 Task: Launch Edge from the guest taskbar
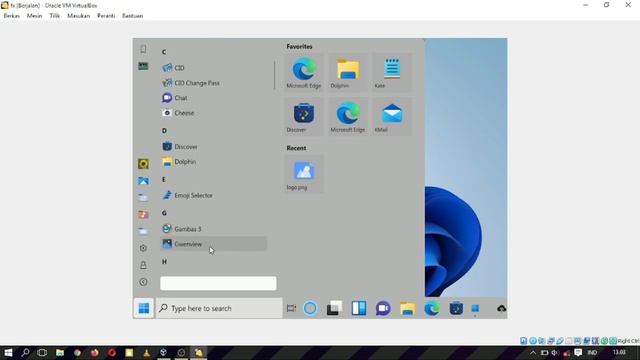(432, 308)
